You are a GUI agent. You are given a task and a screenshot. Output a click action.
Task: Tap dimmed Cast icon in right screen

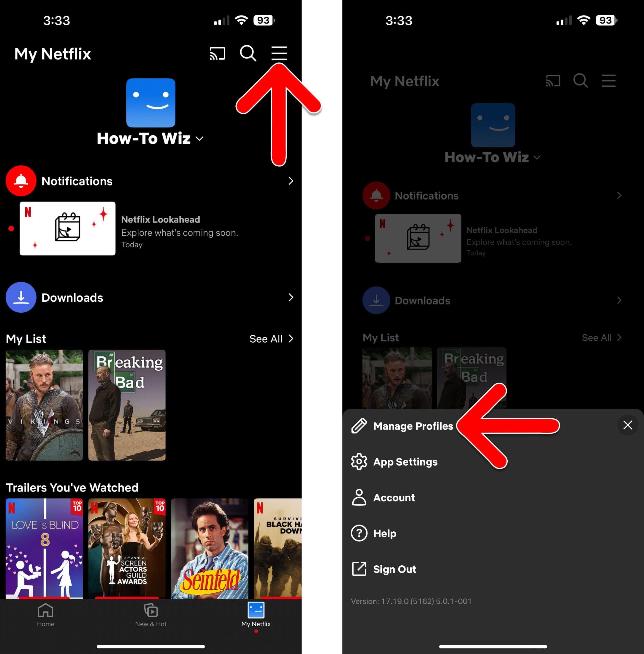pos(553,81)
